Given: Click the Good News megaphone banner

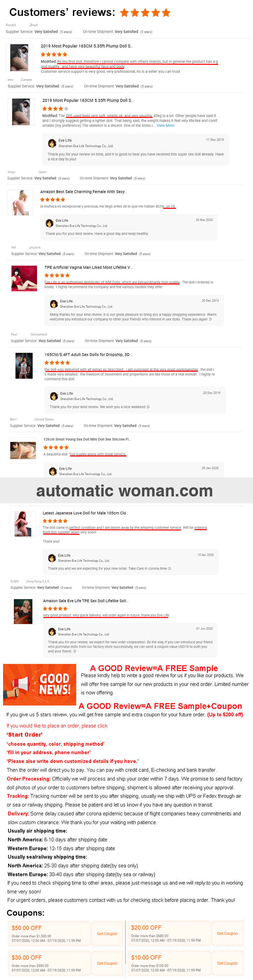Looking at the screenshot, I should pos(39,685).
